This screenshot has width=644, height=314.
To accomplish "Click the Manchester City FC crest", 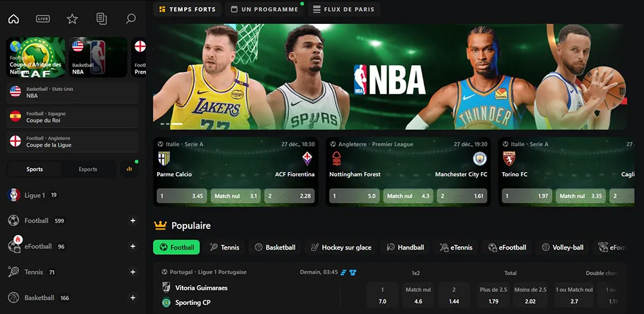I will (480, 159).
